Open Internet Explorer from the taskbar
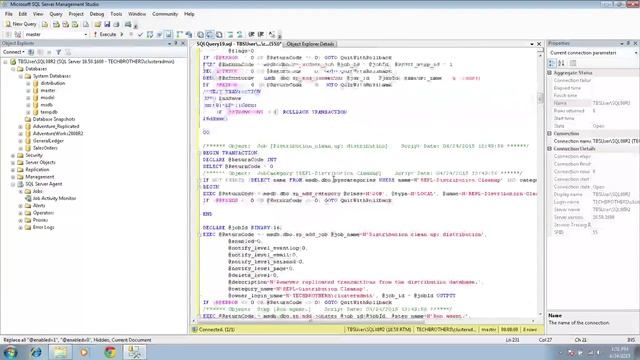This screenshot has width=640, height=360. point(36,352)
